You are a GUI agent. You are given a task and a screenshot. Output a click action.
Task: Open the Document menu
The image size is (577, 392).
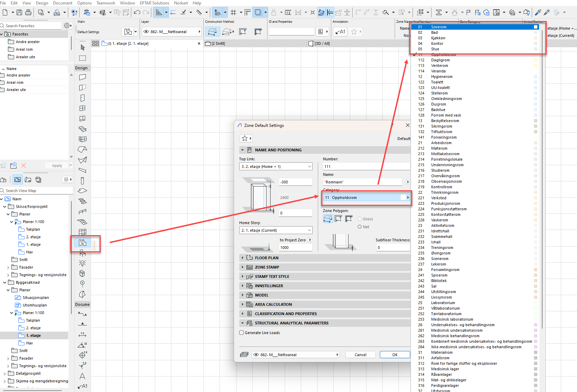pos(63,3)
